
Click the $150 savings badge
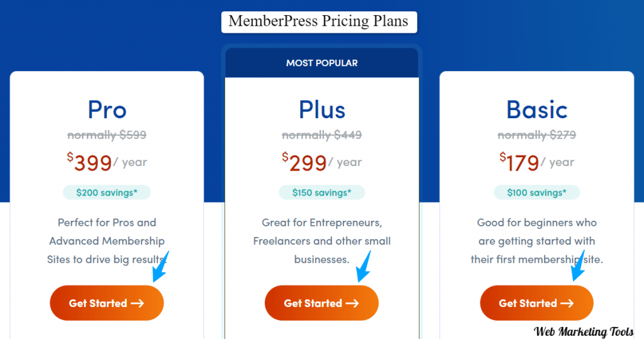coord(321,192)
